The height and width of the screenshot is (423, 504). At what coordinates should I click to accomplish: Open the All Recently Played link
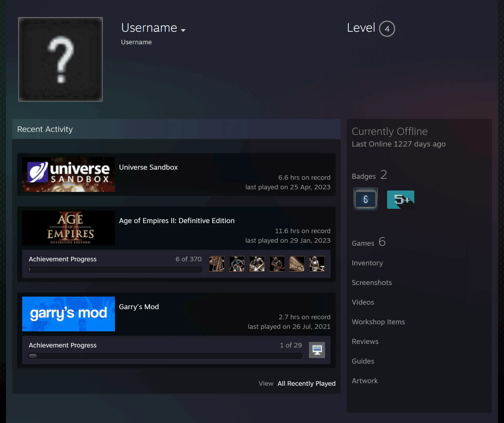(x=306, y=383)
